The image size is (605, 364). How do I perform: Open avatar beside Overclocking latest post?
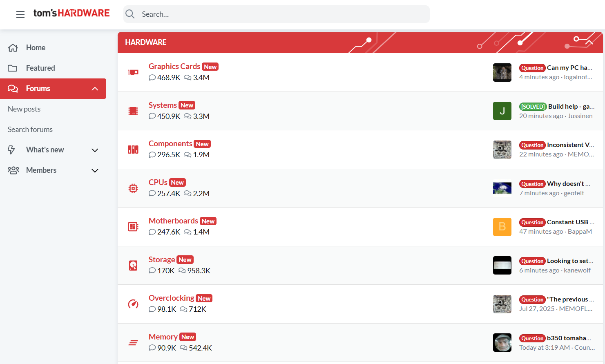point(502,304)
